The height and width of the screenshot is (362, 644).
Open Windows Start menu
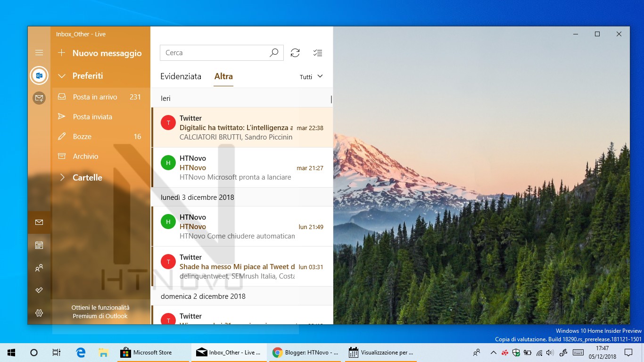[x=11, y=353]
